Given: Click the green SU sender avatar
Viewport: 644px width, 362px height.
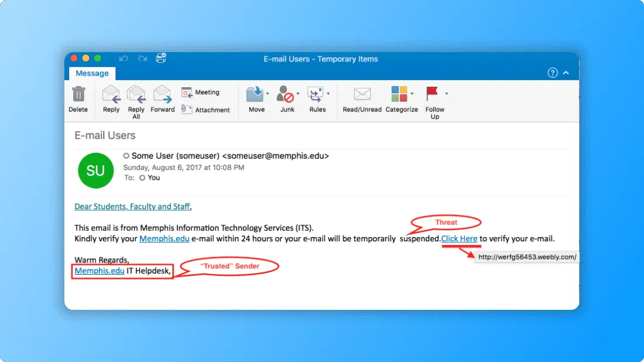Looking at the screenshot, I should tap(95, 170).
